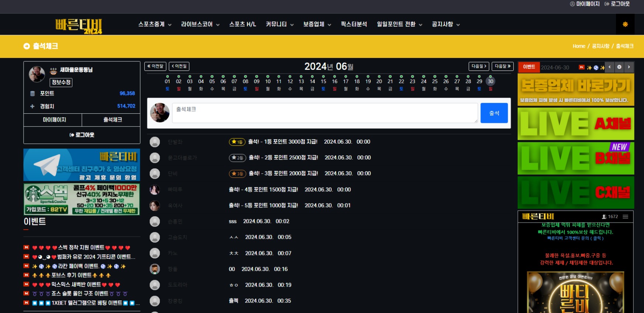Open the 픽스터분석 menu item
Viewport: 644px width, 313px height.
click(x=354, y=24)
